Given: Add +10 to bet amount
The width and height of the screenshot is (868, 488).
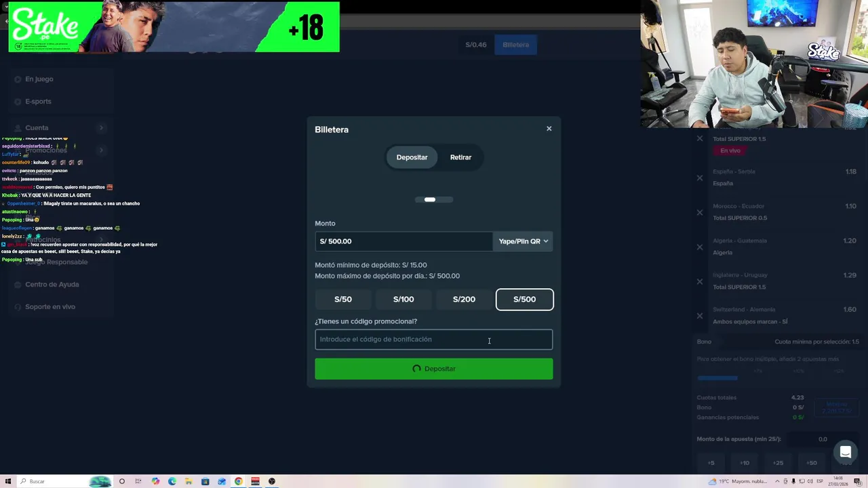Looking at the screenshot, I should point(745,463).
